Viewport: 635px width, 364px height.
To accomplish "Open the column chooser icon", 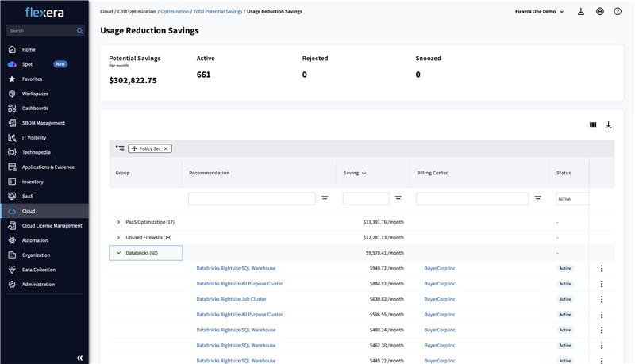I will [x=593, y=125].
